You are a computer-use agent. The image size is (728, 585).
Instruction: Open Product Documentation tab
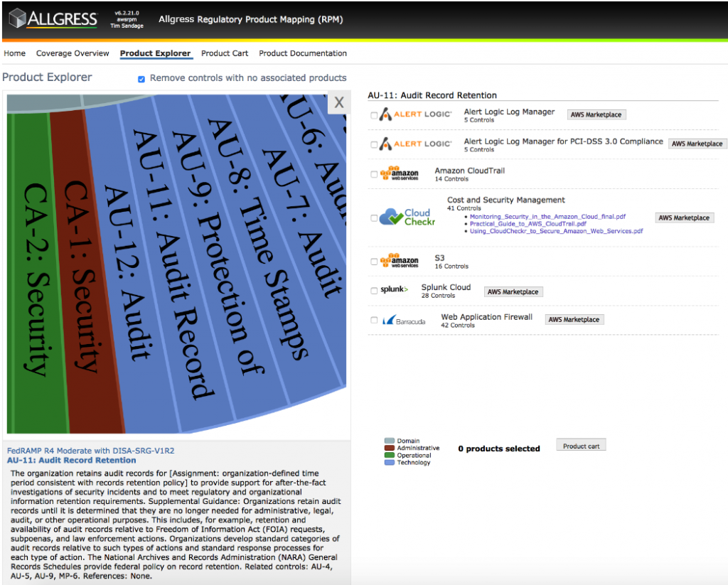(x=303, y=53)
